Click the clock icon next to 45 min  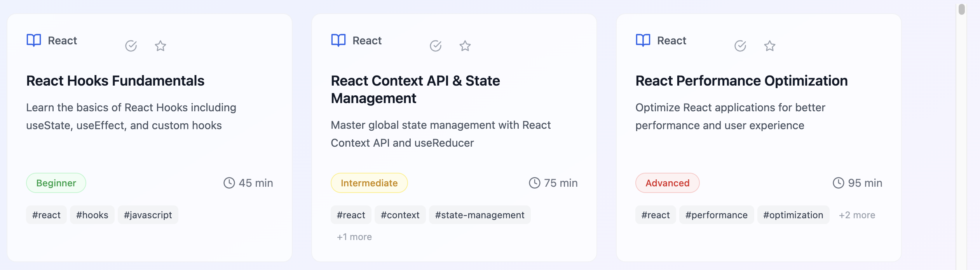pos(229,183)
